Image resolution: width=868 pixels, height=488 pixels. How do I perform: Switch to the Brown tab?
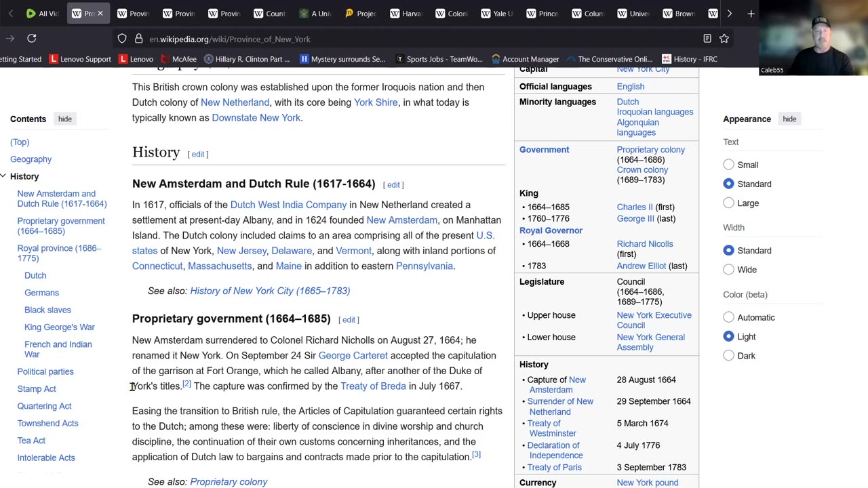[678, 14]
